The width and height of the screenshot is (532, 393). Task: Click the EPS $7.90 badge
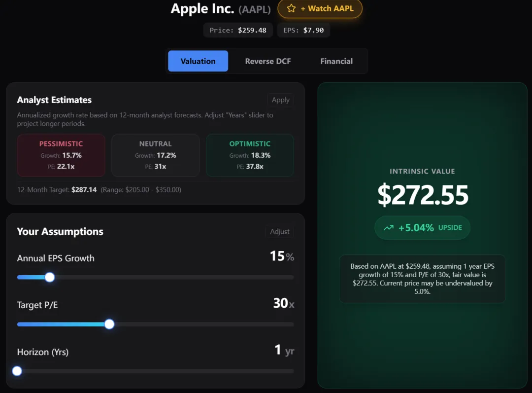(x=303, y=30)
